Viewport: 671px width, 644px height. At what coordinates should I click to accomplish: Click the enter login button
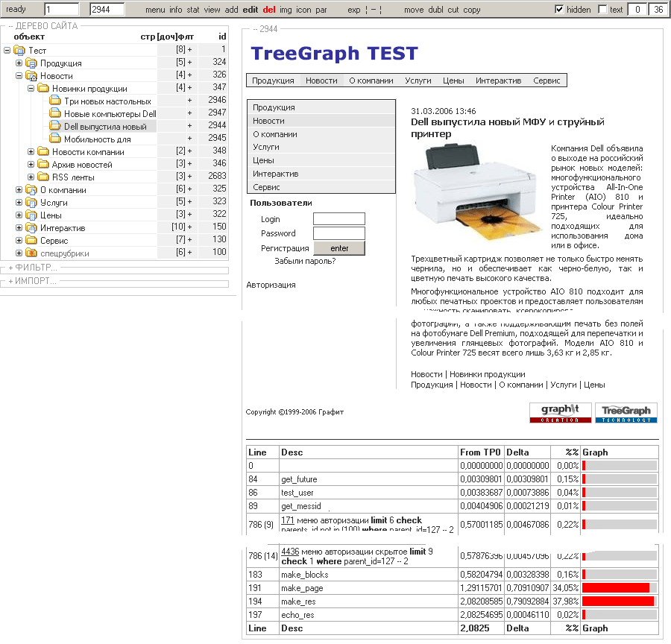click(339, 248)
